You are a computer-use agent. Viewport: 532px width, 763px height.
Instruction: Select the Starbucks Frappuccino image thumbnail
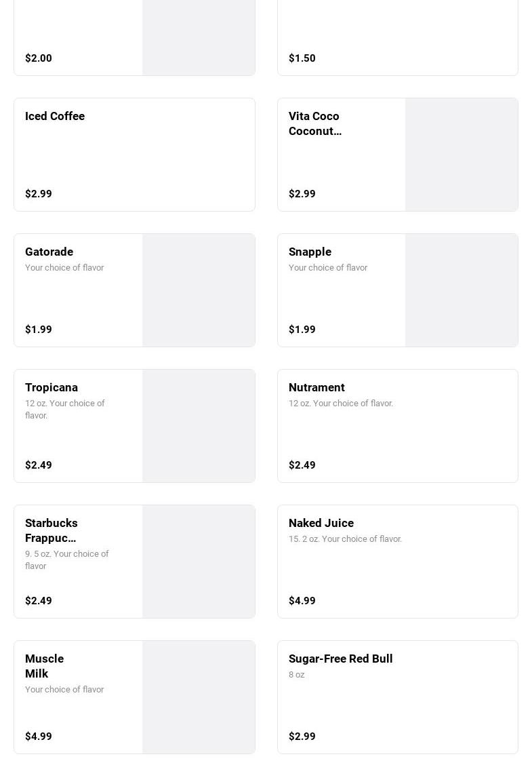(198, 562)
